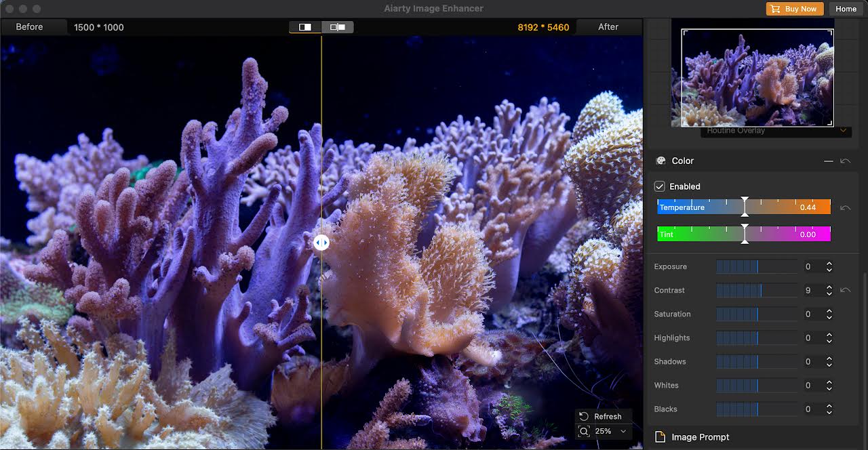This screenshot has width=868, height=450.
Task: Increase Contrast with its stepper arrow
Action: tap(829, 287)
